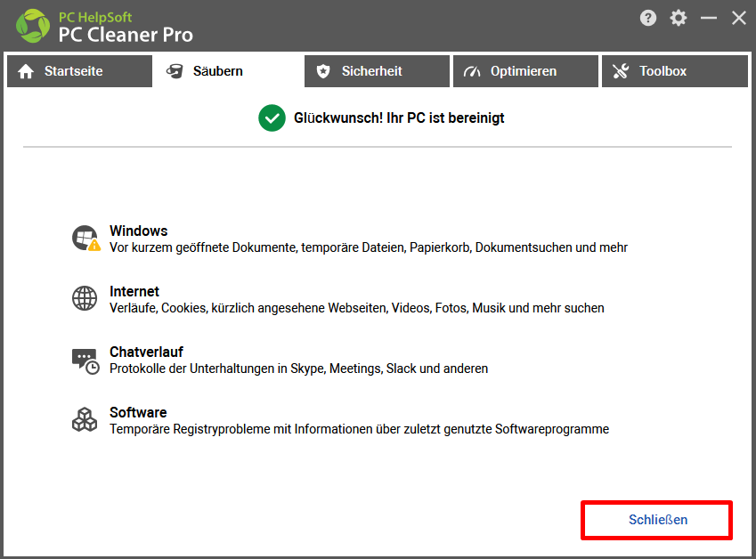Image resolution: width=756 pixels, height=559 pixels.
Task: Select the Windows heading
Action: point(138,231)
